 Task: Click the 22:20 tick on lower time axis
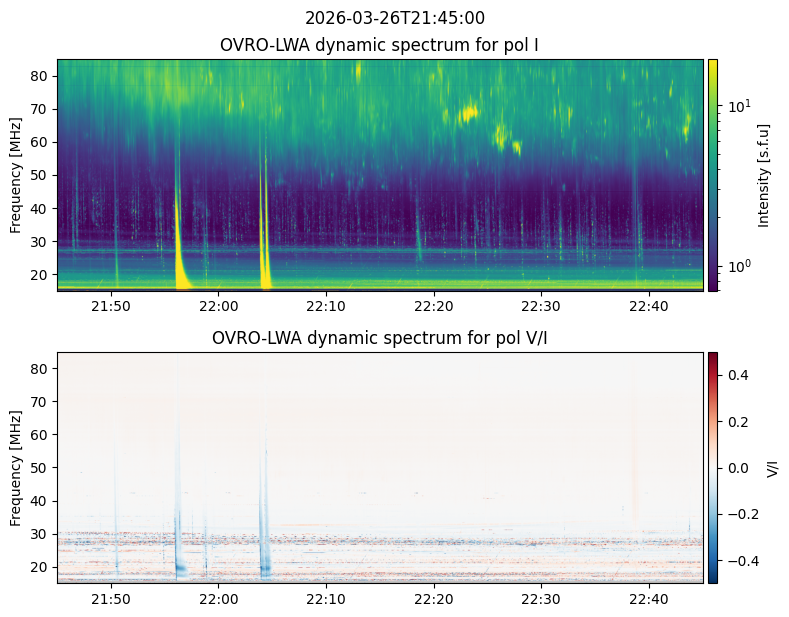pos(433,598)
